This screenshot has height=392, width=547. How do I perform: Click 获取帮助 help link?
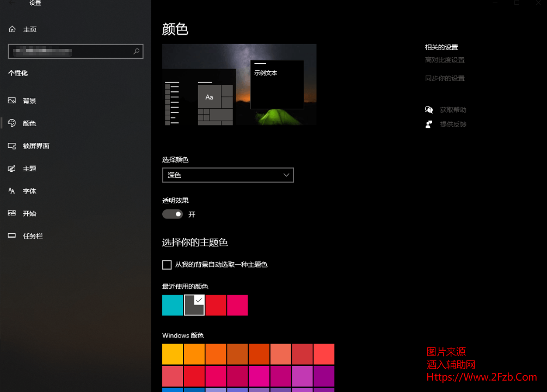(x=453, y=110)
